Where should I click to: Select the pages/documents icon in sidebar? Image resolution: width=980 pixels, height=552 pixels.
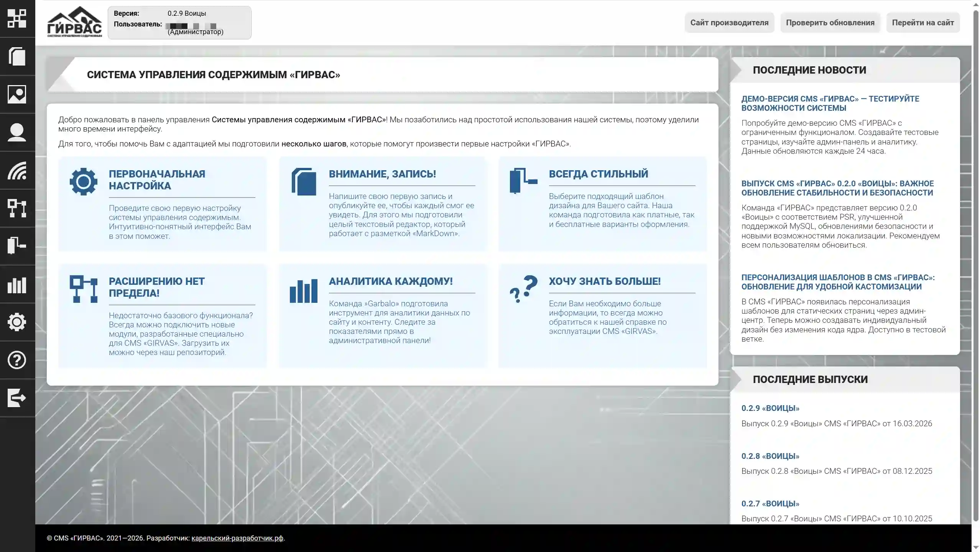17,56
